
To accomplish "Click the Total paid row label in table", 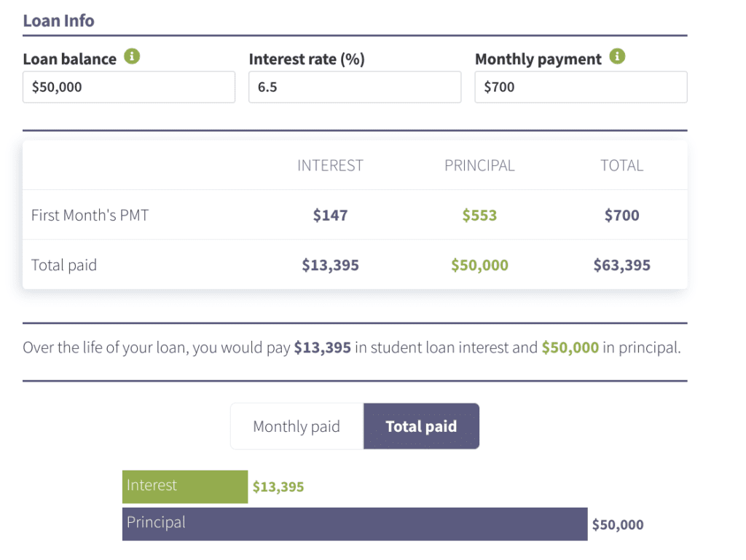I will pyautogui.click(x=64, y=265).
